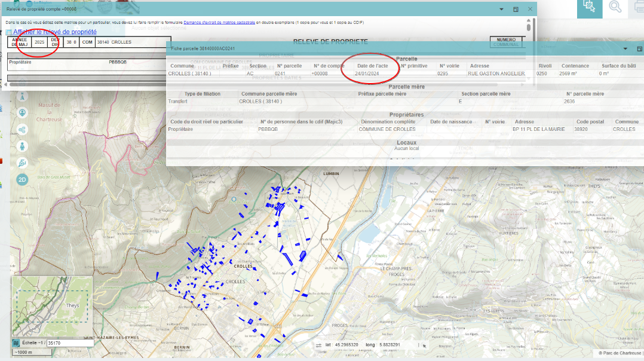Collapse the Fiche parcelle window with the arrow
The image size is (644, 361).
click(x=625, y=49)
